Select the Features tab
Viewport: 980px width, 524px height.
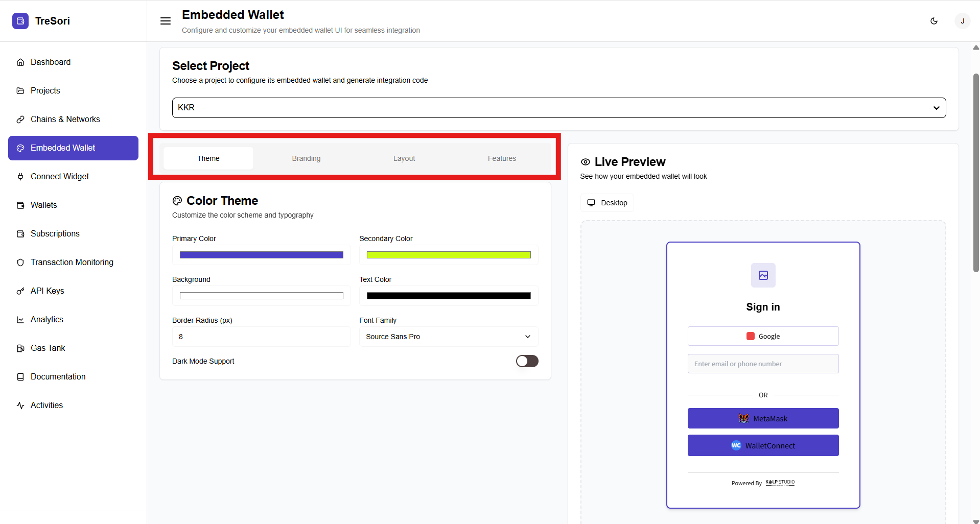[x=502, y=158]
